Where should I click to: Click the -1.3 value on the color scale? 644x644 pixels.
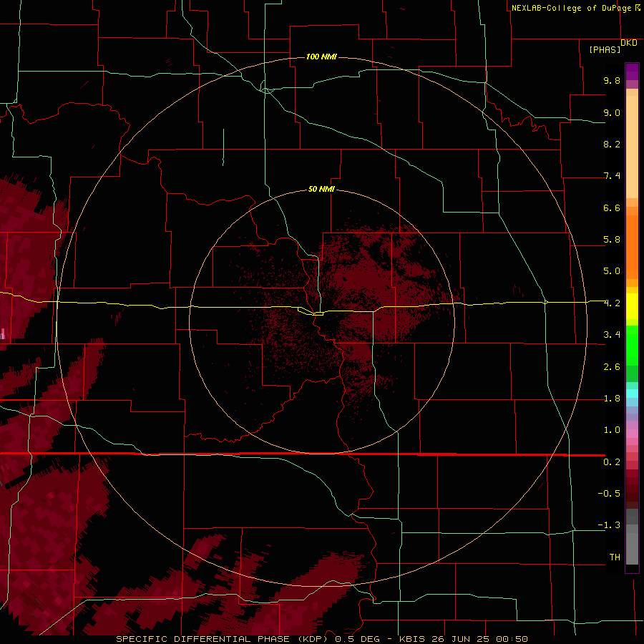[609, 525]
